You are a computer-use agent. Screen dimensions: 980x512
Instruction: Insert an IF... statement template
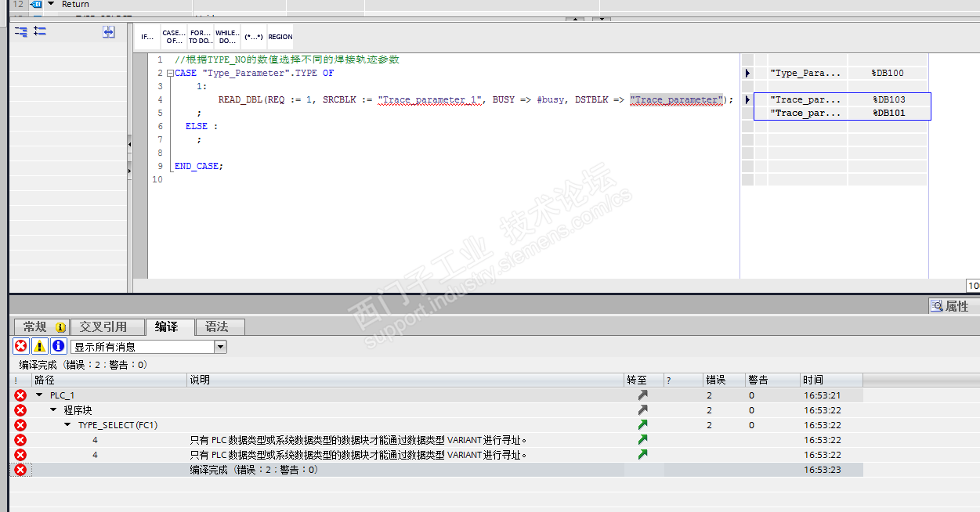[147, 37]
